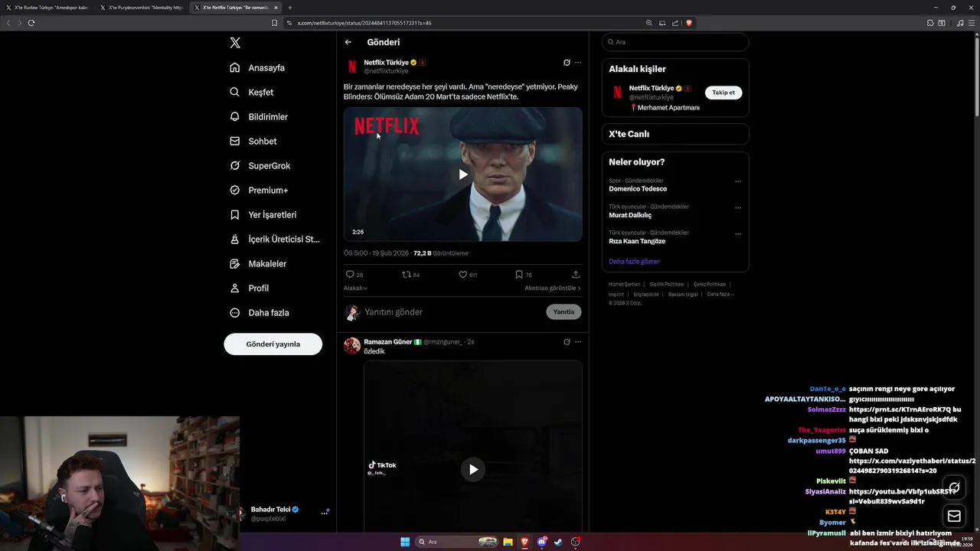The width and height of the screenshot is (980, 551).
Task: Open more options for Domenico Tedesco trend
Action: tap(738, 181)
